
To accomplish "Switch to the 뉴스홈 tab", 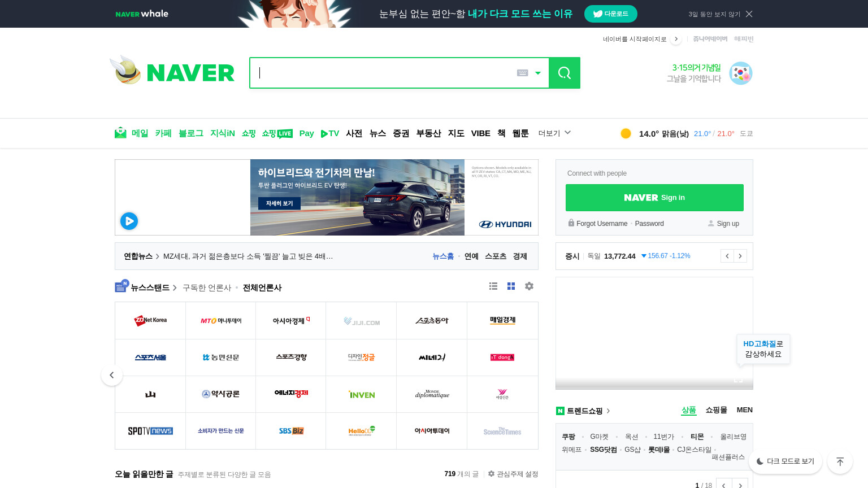I will (443, 256).
